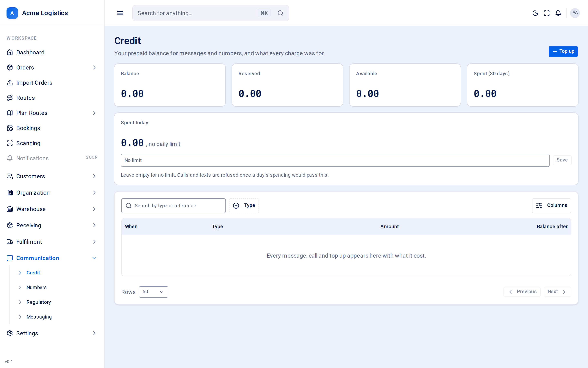
Task: Focus the No limit daily limit field
Action: [335, 160]
